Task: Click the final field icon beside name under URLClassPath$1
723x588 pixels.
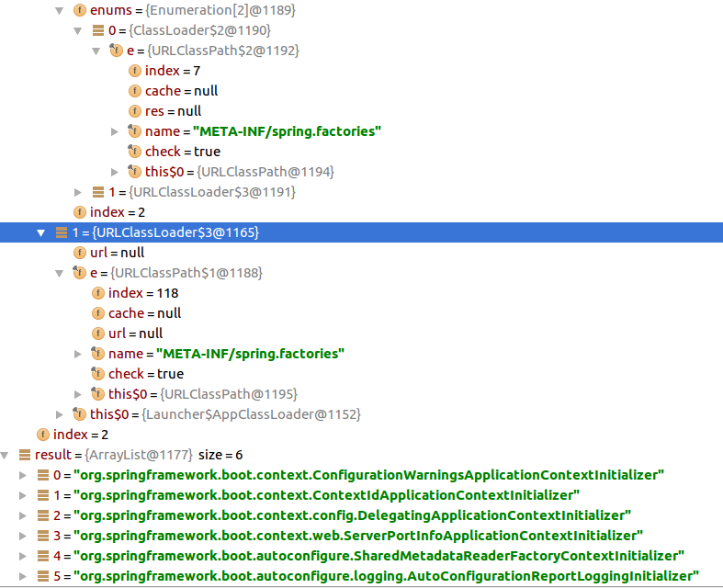Action: click(x=97, y=354)
